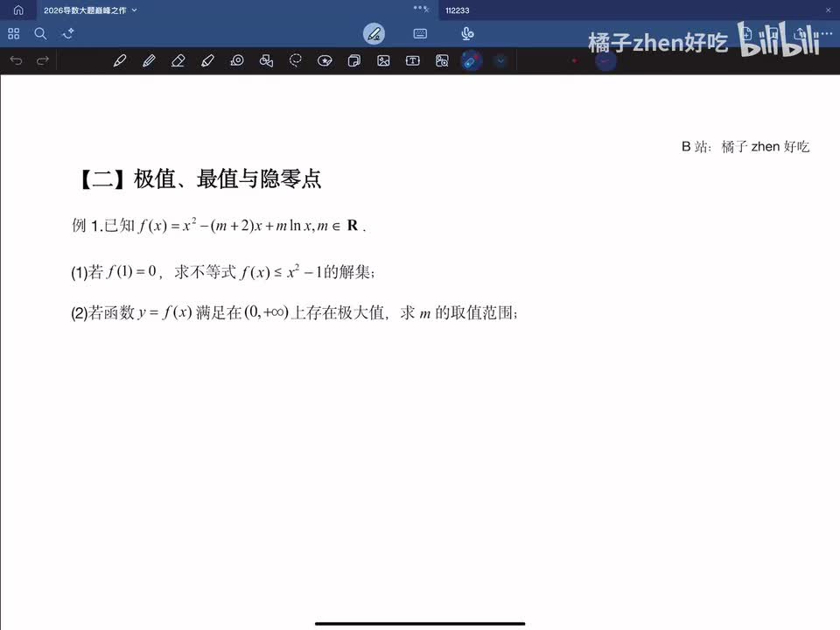Redo the last undone action
840x630 pixels.
tap(43, 60)
